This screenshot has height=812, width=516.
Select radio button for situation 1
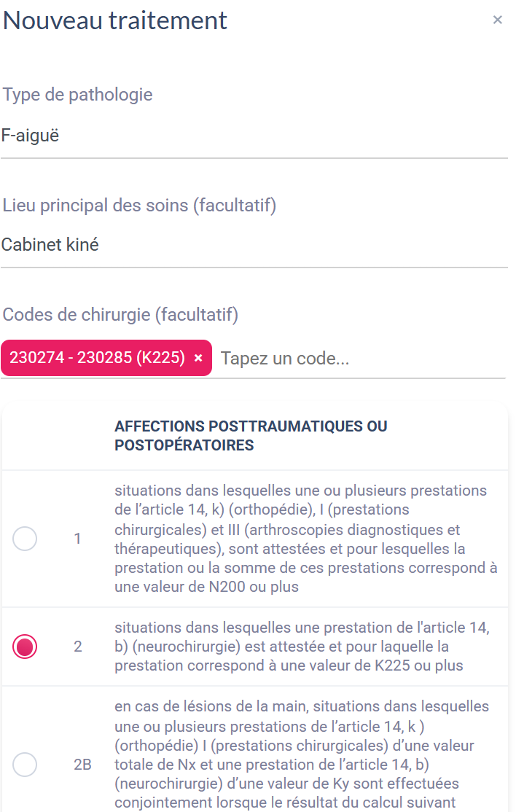25,539
